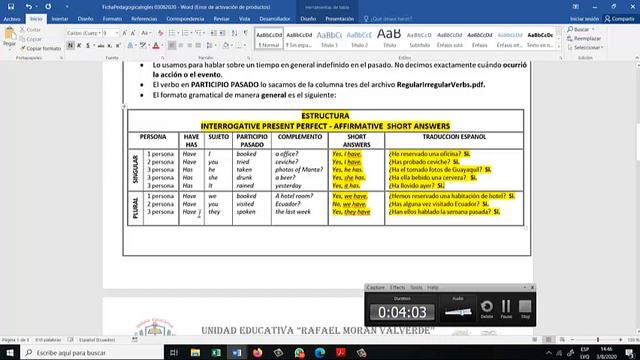Adjust the zoom slider in the status bar

coord(598,340)
